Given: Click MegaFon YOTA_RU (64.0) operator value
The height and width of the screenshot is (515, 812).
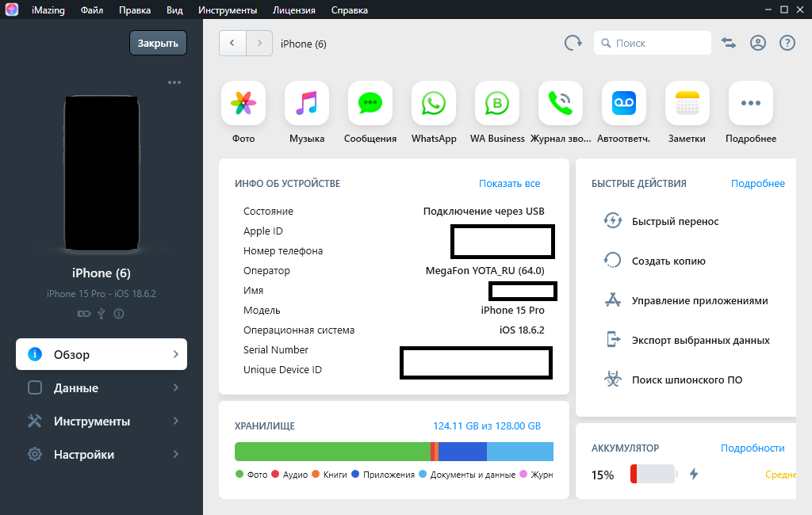Looking at the screenshot, I should (485, 270).
